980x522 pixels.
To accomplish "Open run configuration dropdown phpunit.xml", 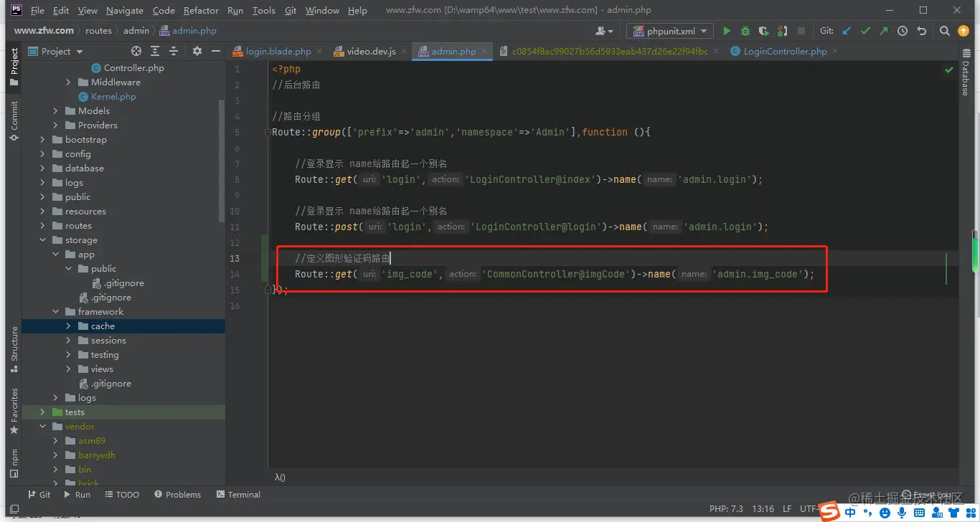I will [669, 31].
